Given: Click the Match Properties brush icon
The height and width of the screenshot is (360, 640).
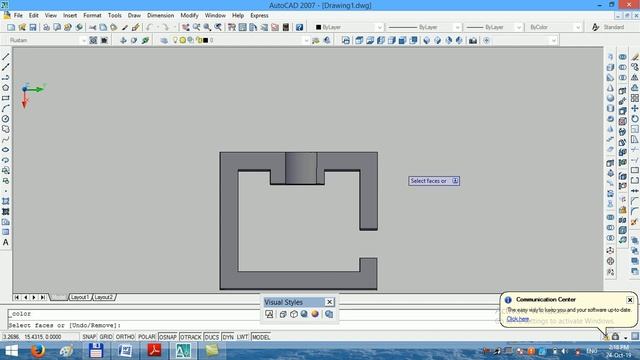Looking at the screenshot, I should tap(135, 27).
